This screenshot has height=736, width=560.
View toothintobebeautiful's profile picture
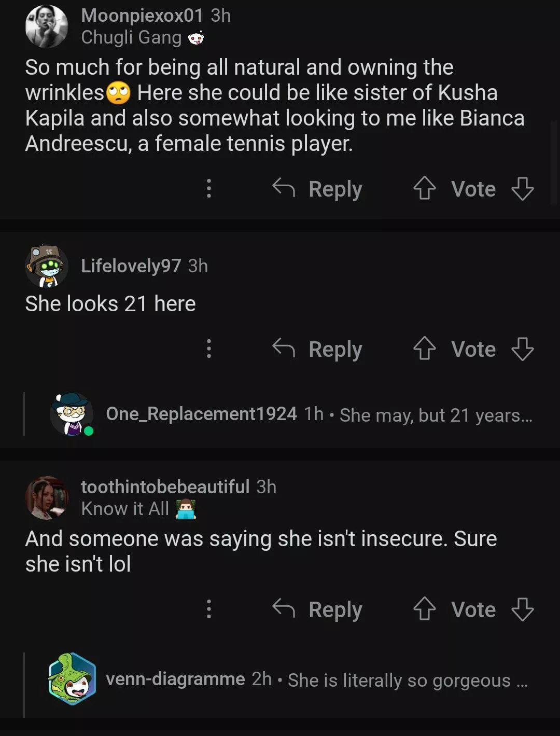47,498
